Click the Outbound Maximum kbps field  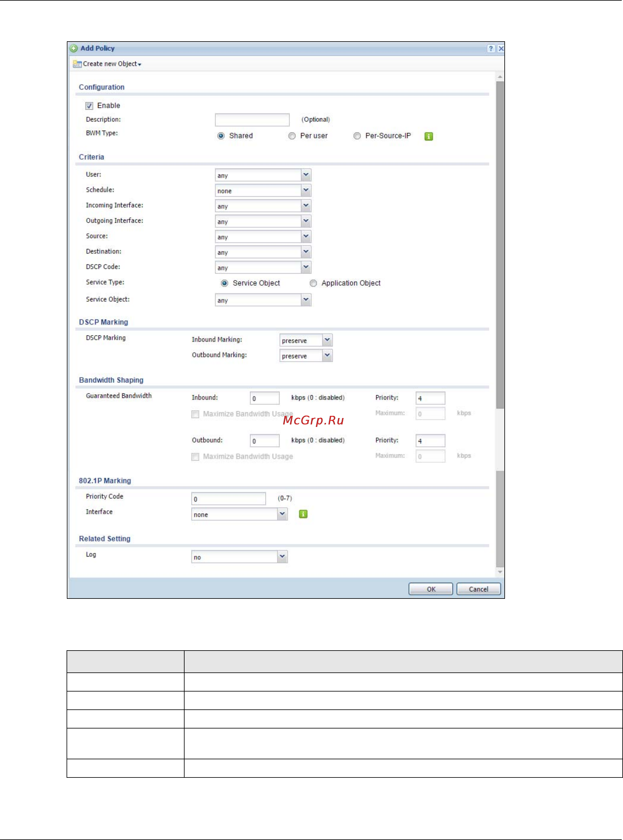[x=430, y=456]
